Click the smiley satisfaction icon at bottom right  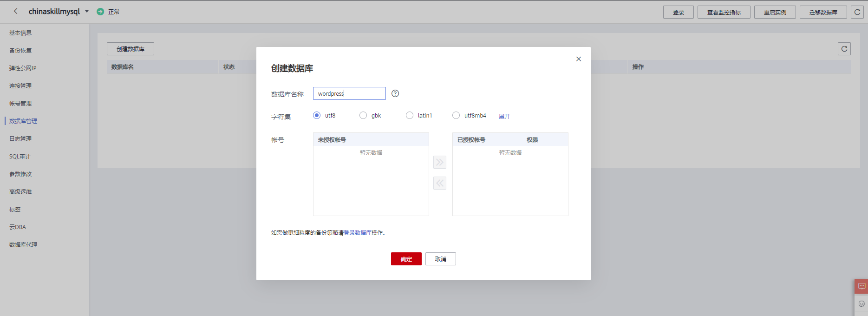click(861, 304)
